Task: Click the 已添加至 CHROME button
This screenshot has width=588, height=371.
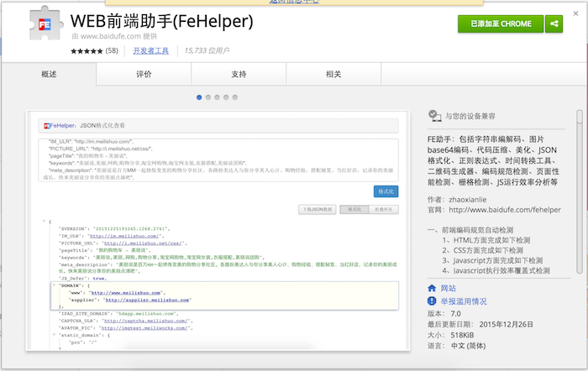Action: point(501,24)
